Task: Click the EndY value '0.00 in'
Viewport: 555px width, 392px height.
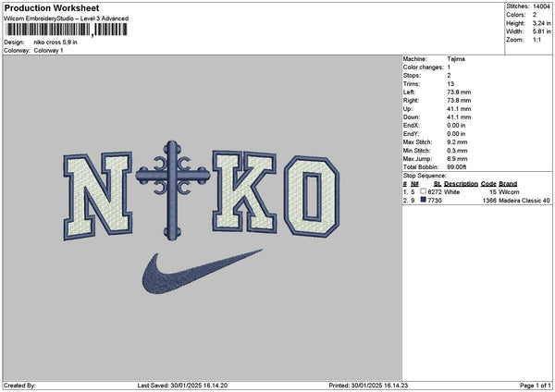Action: pos(456,134)
